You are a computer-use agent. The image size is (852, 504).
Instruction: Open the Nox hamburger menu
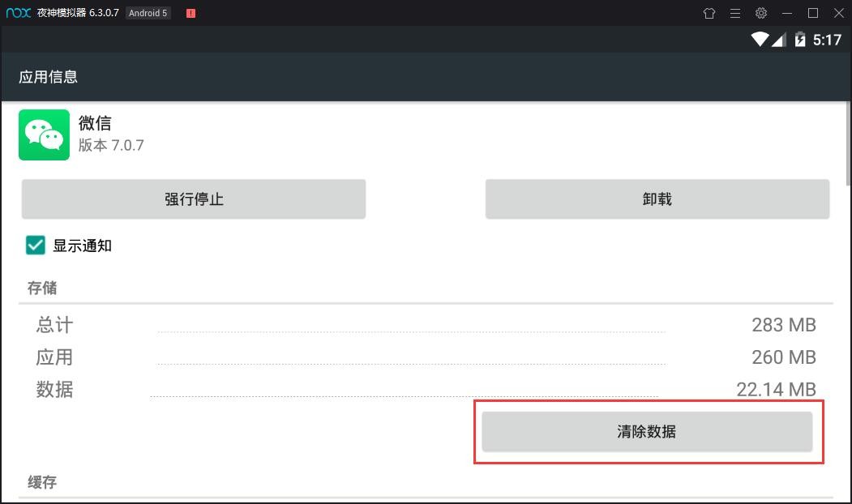click(x=735, y=13)
